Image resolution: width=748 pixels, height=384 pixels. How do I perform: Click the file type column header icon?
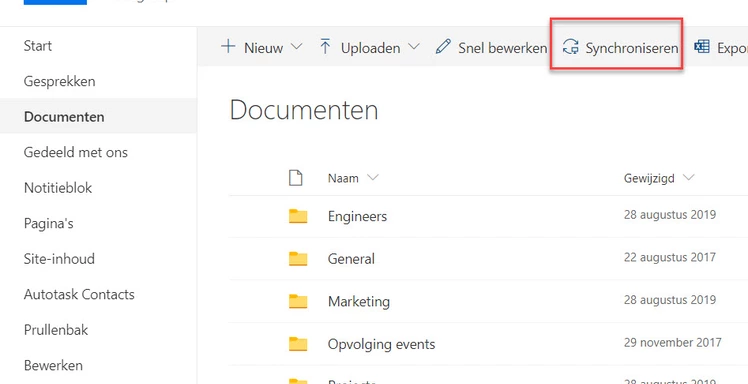[296, 178]
